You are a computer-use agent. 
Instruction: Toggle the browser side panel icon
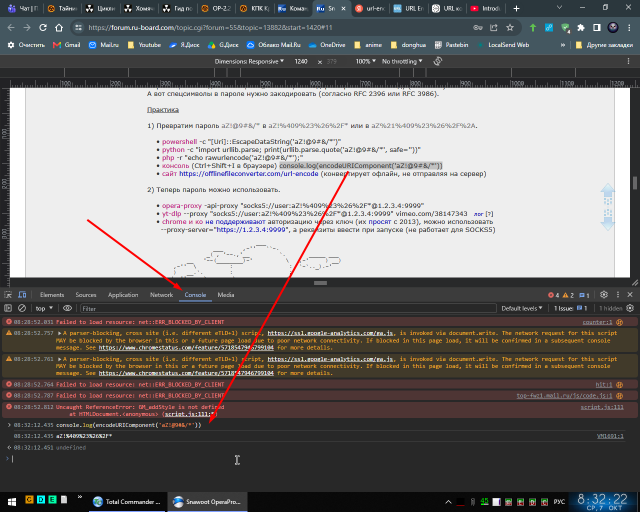[597, 28]
